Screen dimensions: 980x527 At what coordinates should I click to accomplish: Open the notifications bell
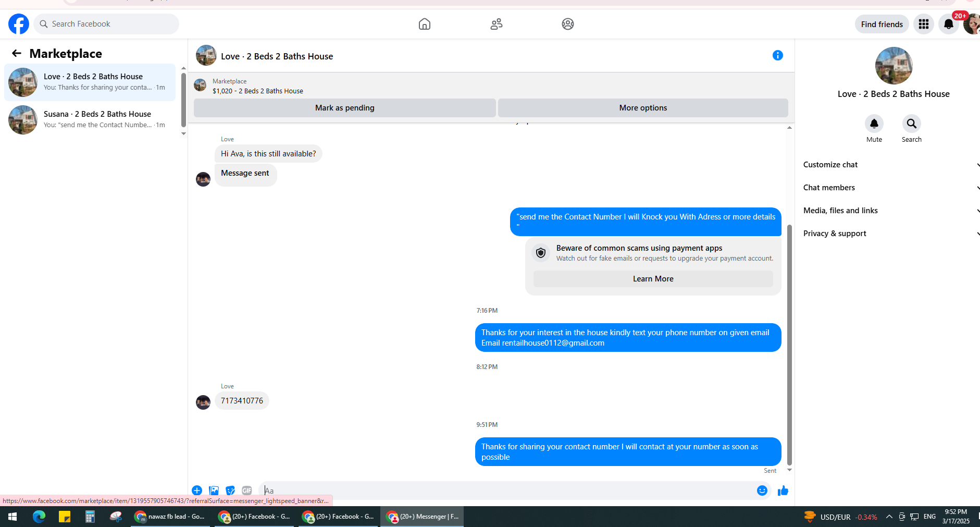point(949,24)
